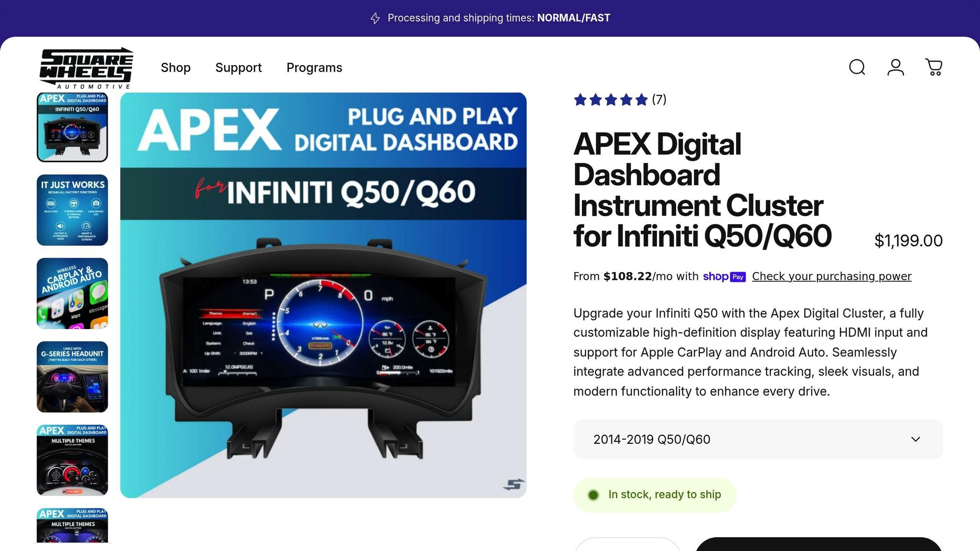Open the (7) reviews count
Screen dimensions: 980x551
[659, 99]
